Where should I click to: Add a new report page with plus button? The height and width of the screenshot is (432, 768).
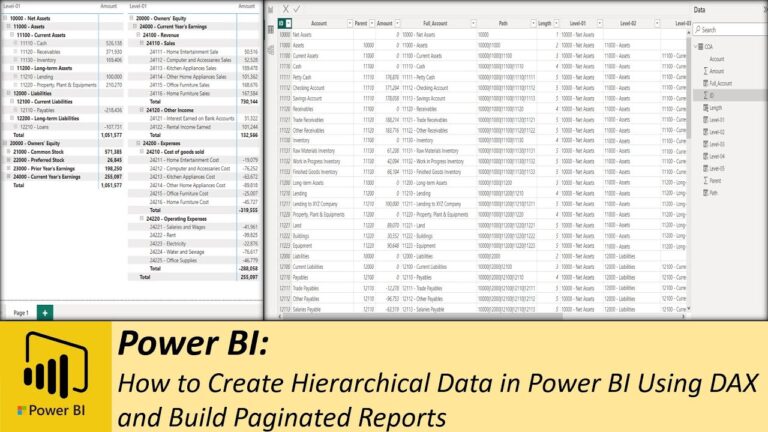point(45,312)
